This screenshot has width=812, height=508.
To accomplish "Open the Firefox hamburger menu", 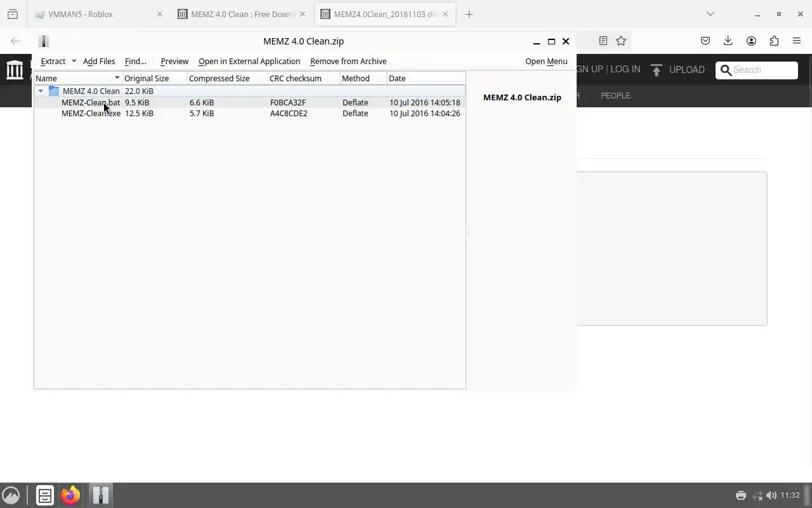I will [797, 41].
